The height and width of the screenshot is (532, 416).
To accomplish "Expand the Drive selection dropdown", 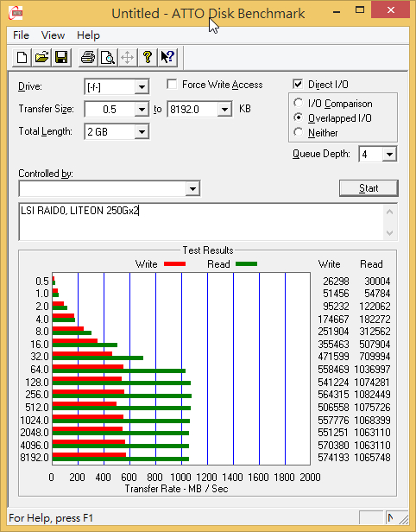I will [142, 87].
